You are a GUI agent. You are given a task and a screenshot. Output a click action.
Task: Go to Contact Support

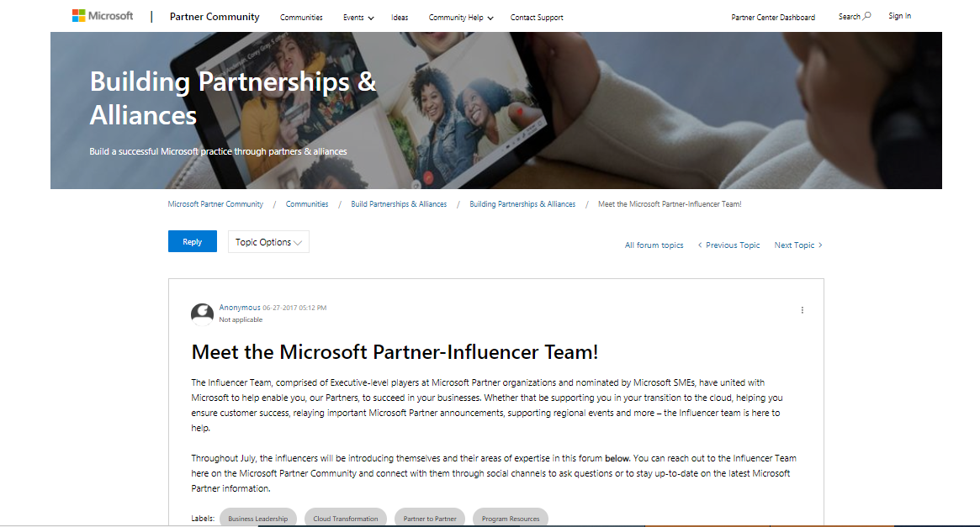(x=536, y=18)
